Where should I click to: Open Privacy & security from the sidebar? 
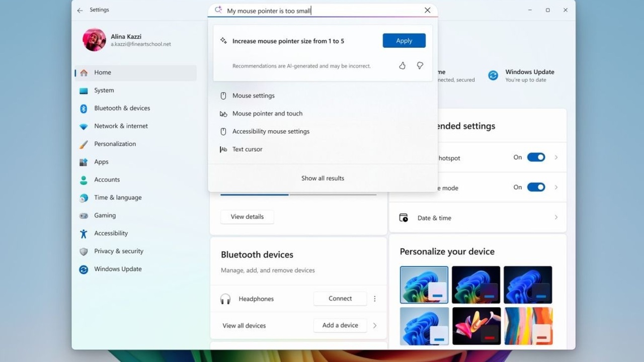pyautogui.click(x=118, y=251)
